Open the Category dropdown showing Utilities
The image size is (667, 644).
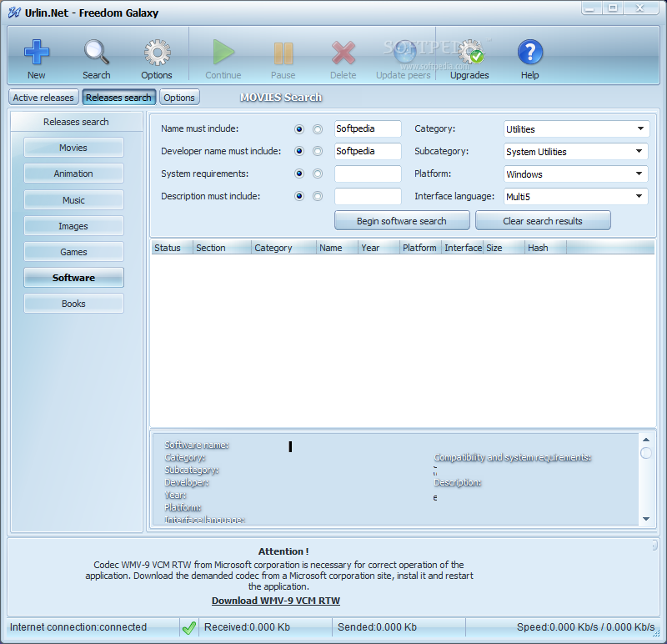[x=576, y=129]
